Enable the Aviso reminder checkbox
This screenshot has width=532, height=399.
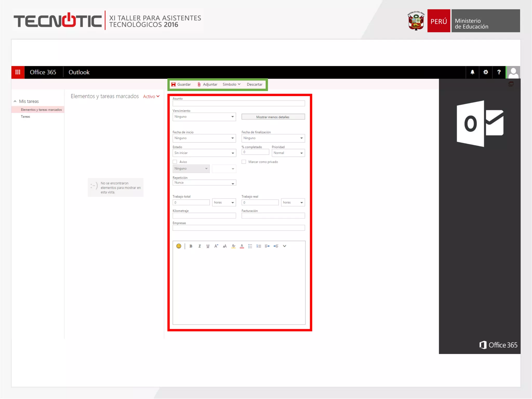click(x=175, y=162)
